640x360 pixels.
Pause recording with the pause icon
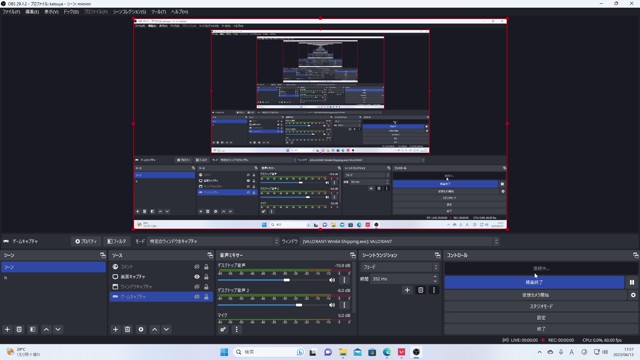[x=632, y=282]
